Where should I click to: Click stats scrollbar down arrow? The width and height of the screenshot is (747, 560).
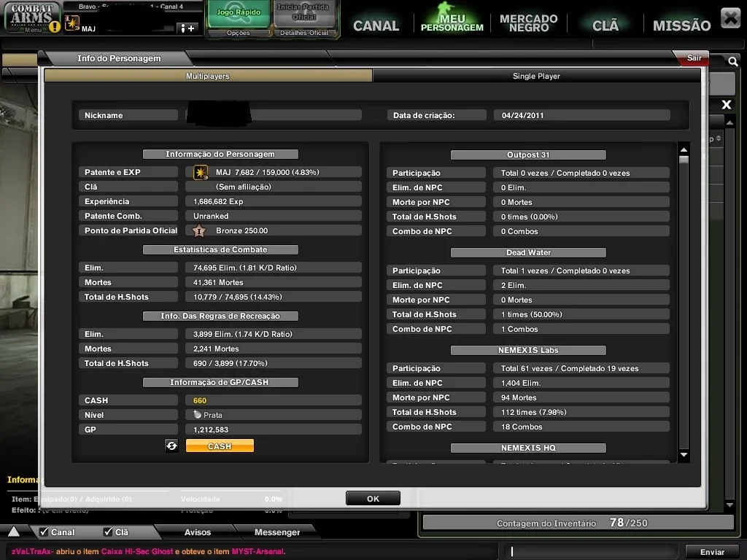click(684, 455)
